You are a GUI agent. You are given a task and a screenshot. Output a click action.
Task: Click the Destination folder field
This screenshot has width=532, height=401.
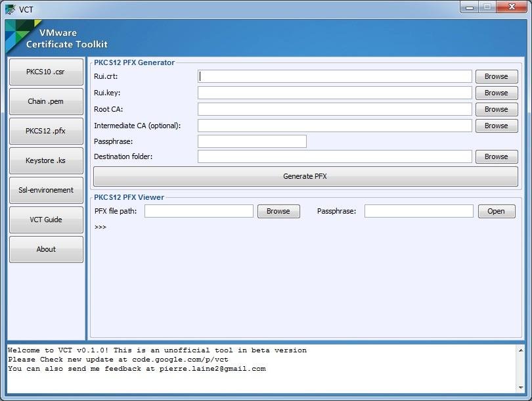(x=334, y=156)
